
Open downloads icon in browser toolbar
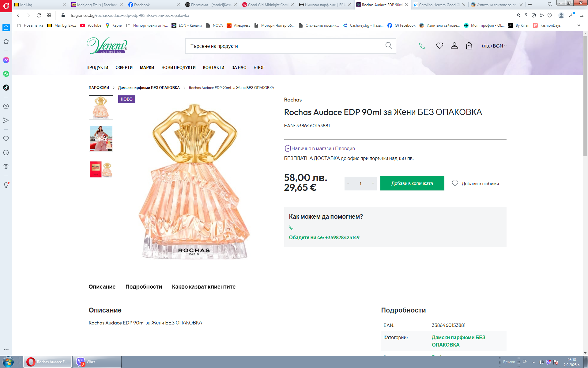coord(571,15)
